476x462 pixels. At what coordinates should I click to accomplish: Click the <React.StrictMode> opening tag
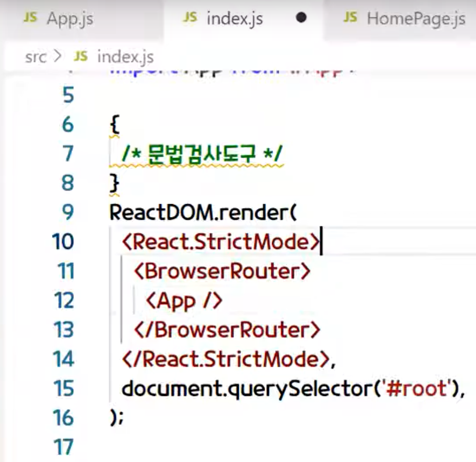point(221,242)
